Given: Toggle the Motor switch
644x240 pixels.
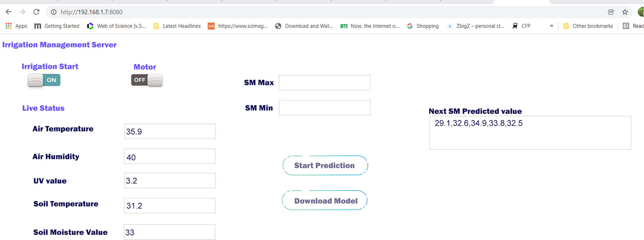Looking at the screenshot, I should click(x=147, y=80).
